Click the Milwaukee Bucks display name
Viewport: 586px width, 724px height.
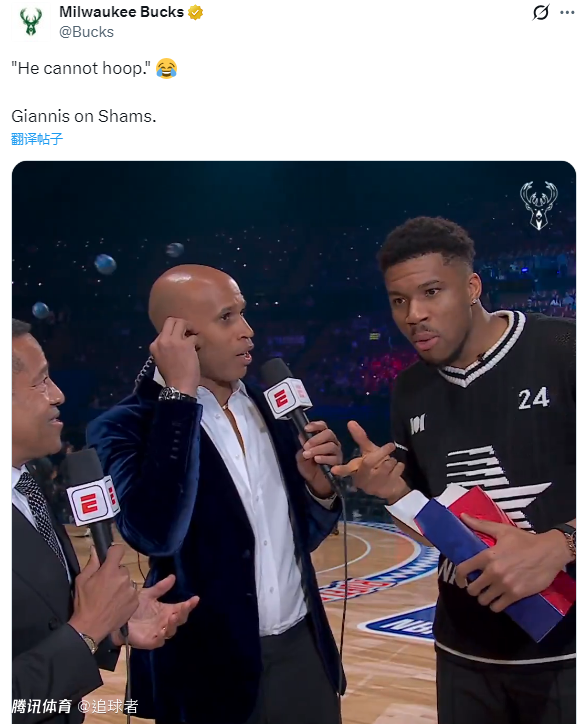click(121, 12)
